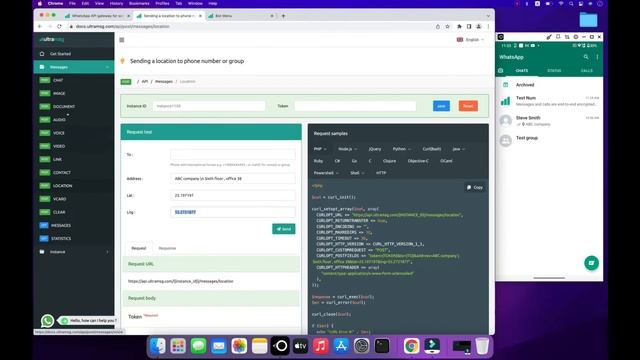
Task: Open the Java sample dropdown
Action: click(458, 149)
